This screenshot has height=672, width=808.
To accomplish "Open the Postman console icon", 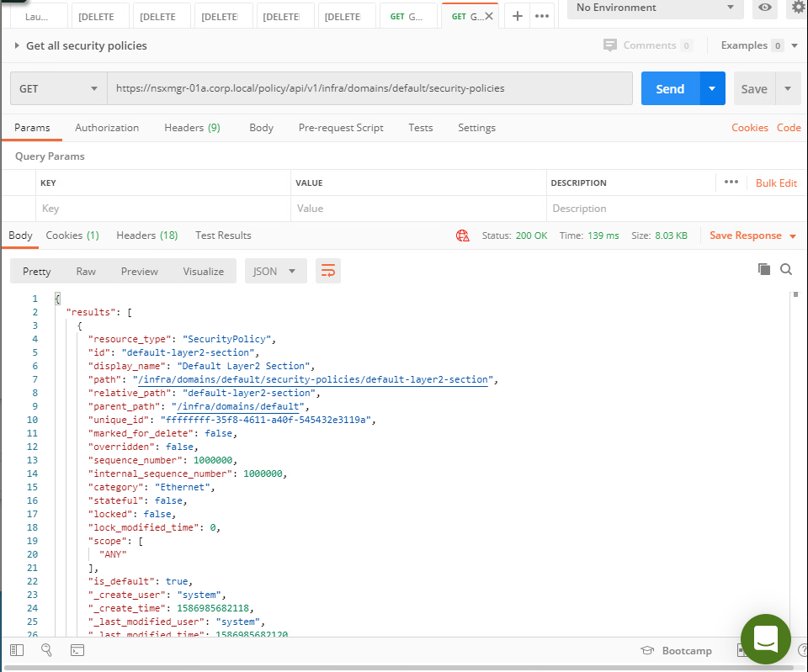I will coord(77,650).
